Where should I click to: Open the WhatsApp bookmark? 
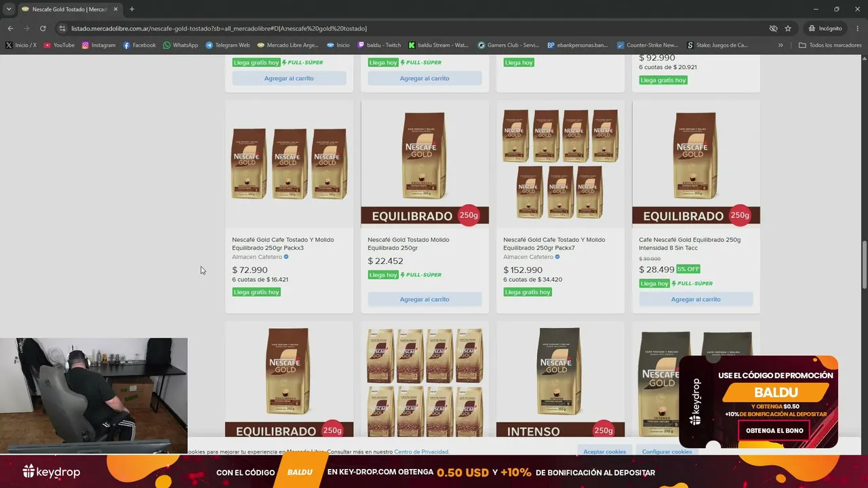click(180, 45)
